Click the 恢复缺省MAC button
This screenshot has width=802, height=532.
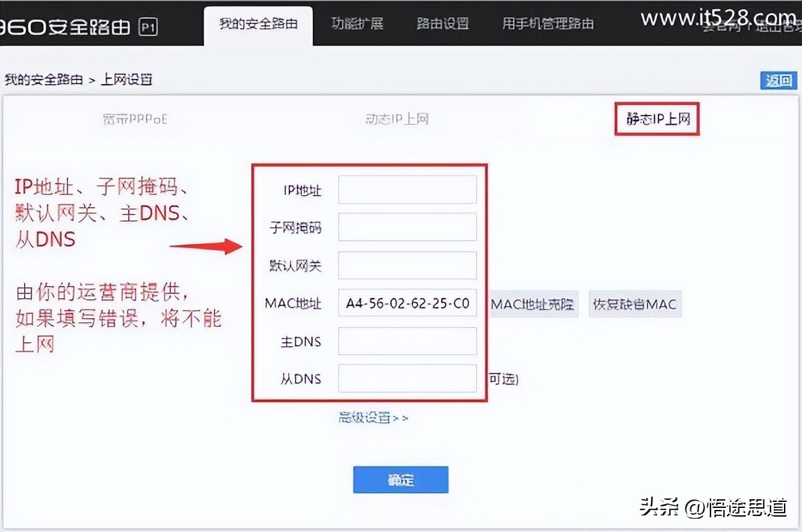pyautogui.click(x=634, y=304)
